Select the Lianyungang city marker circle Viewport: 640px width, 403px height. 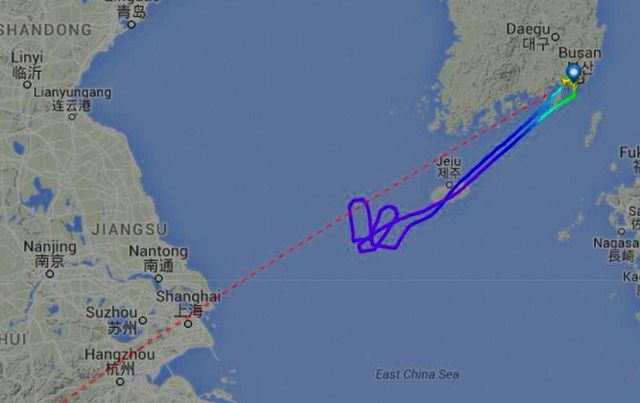tap(72, 117)
